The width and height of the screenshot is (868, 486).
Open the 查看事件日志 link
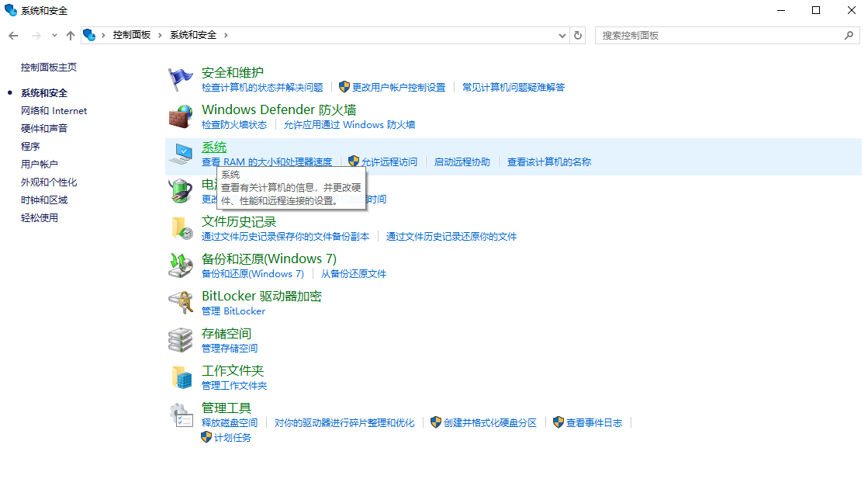593,423
